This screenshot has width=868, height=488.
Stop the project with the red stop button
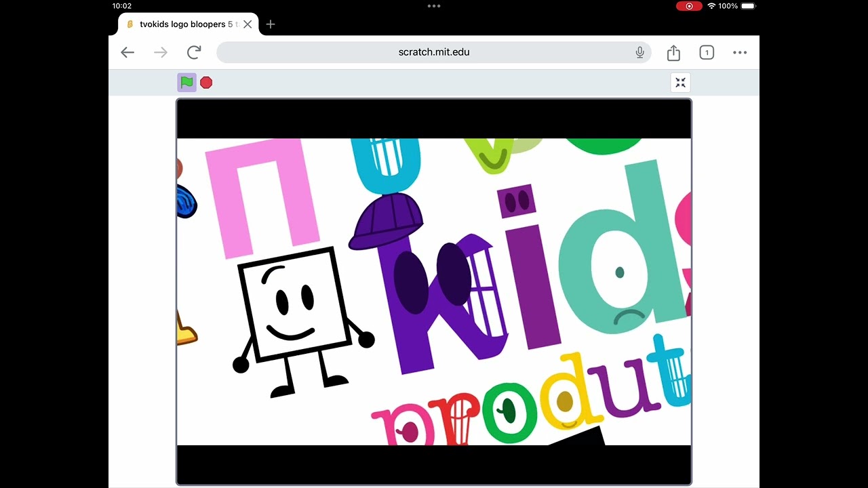[x=206, y=83]
